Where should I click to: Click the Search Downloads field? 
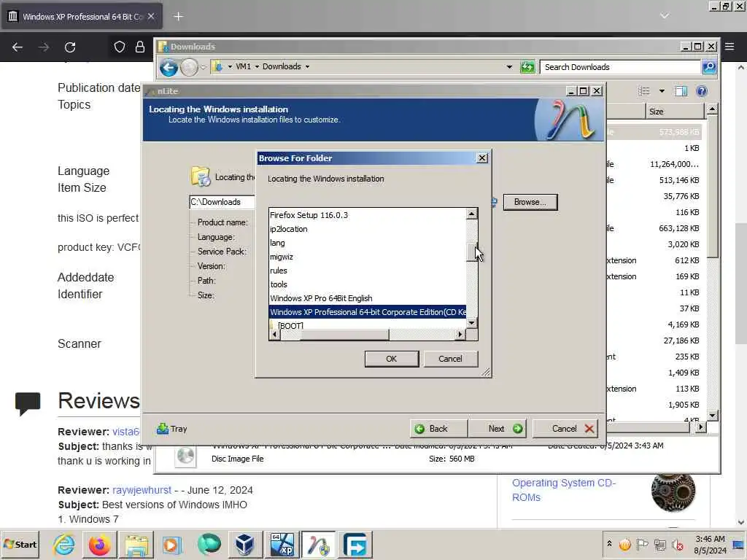pyautogui.click(x=621, y=67)
